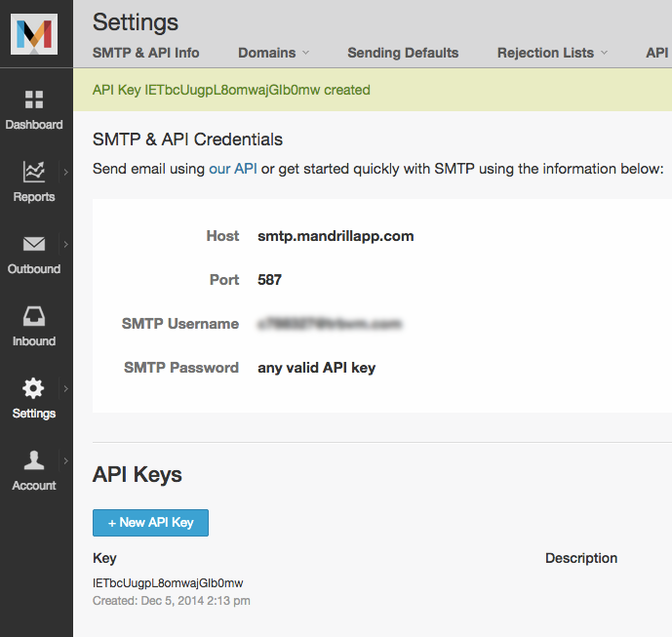
Task: Click the Outbound sidebar label
Action: coord(34,269)
